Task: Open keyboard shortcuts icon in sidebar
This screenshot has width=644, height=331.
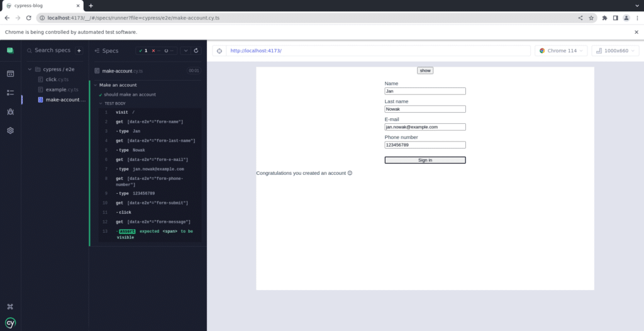Action: point(10,306)
